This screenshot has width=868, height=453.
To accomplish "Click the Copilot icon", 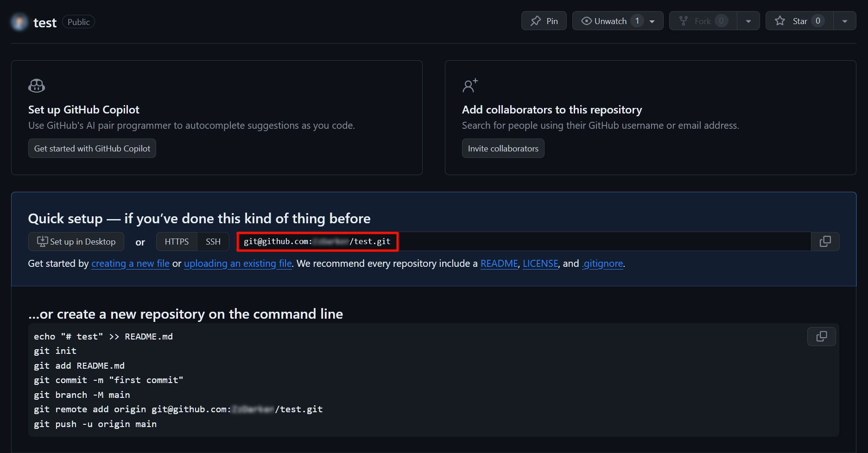I will coord(37,86).
